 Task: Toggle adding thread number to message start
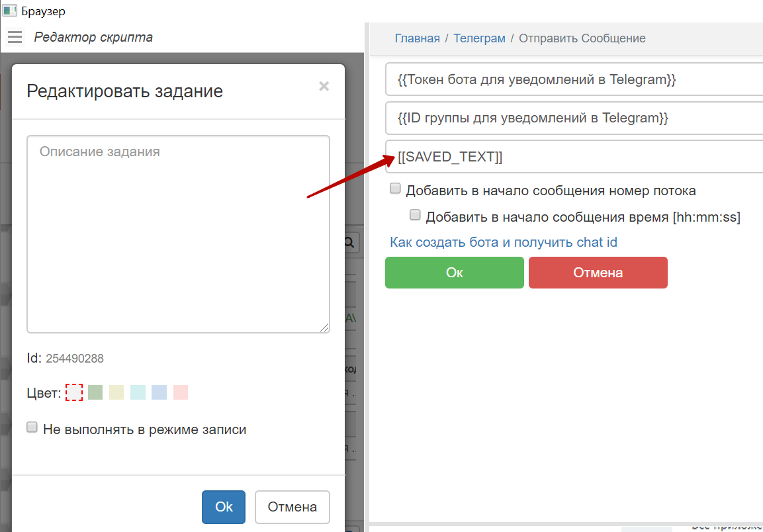[395, 189]
